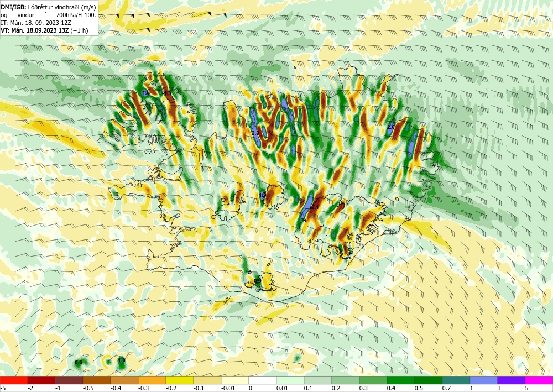The width and height of the screenshot is (553, 392).
Task: Select the white 0 legend swatch
Action: click(263, 380)
